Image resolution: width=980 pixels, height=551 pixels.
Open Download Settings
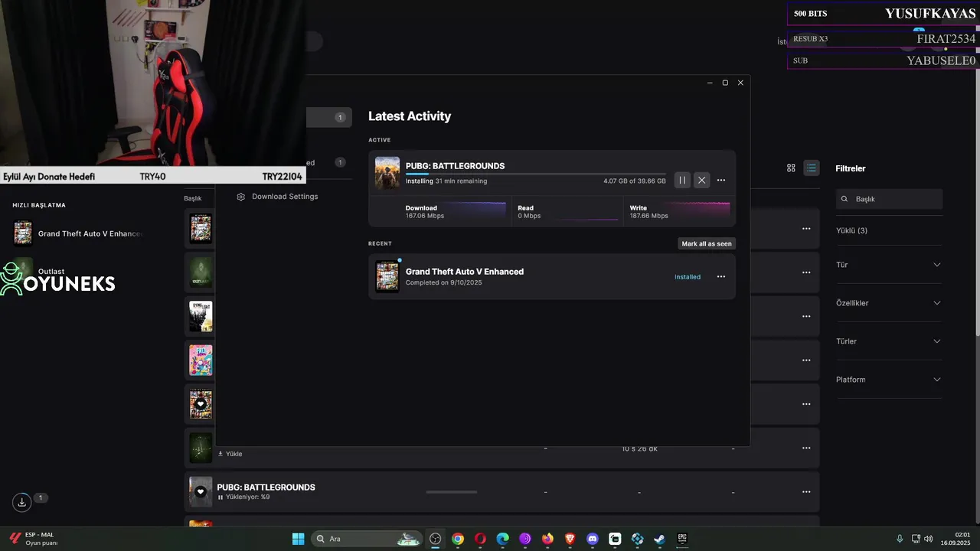[x=277, y=197]
